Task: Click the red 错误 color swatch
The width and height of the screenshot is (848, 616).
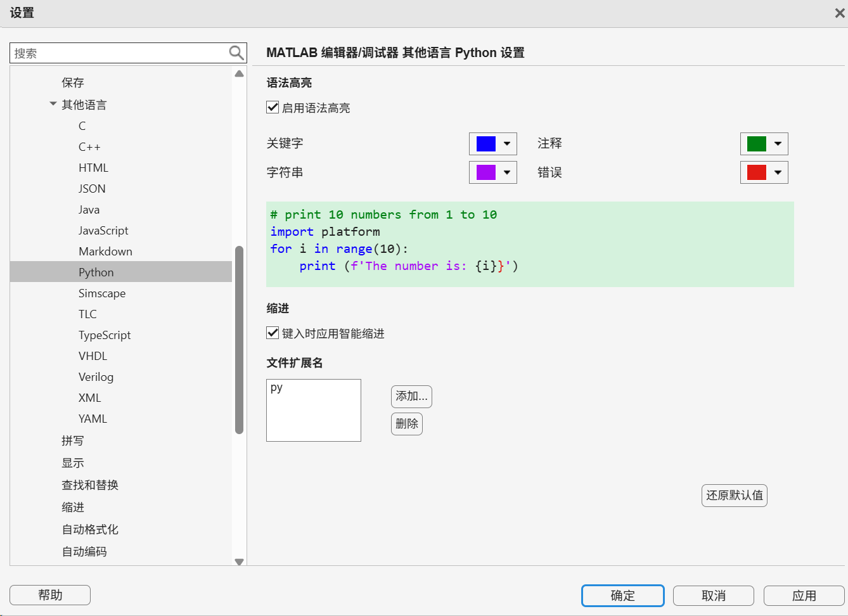Action: [x=757, y=172]
